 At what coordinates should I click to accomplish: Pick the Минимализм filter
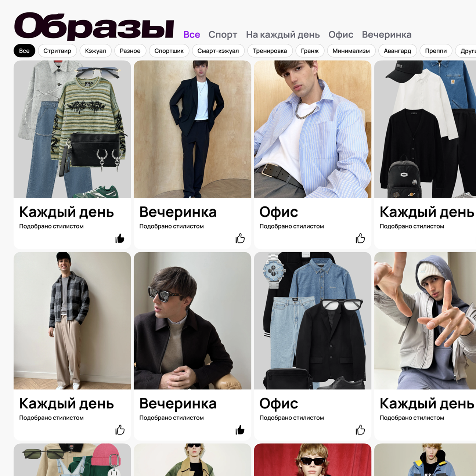pos(351,51)
